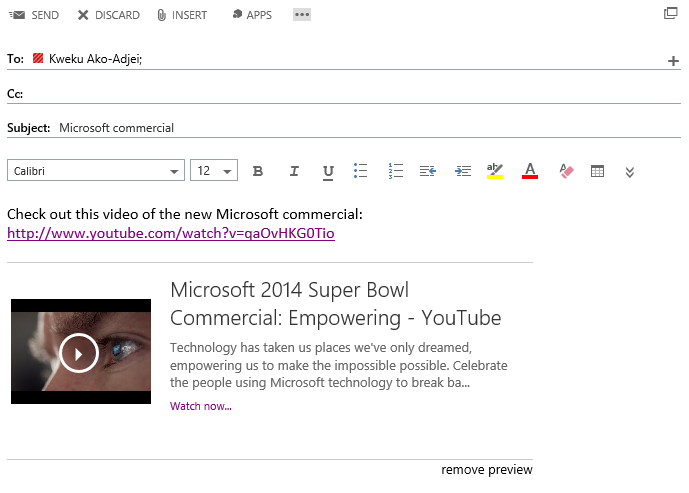Apply numbered list formatting
689x493 pixels.
(395, 171)
